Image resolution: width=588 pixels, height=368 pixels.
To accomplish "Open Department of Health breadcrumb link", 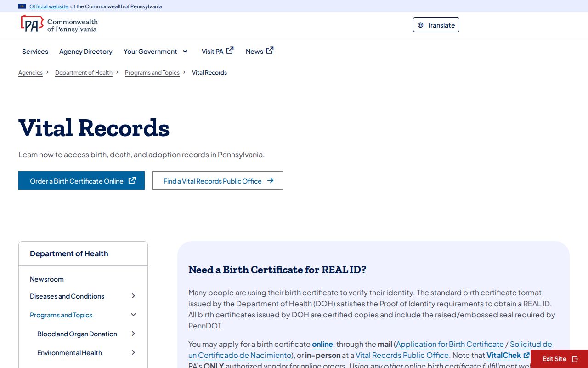I will (x=84, y=73).
